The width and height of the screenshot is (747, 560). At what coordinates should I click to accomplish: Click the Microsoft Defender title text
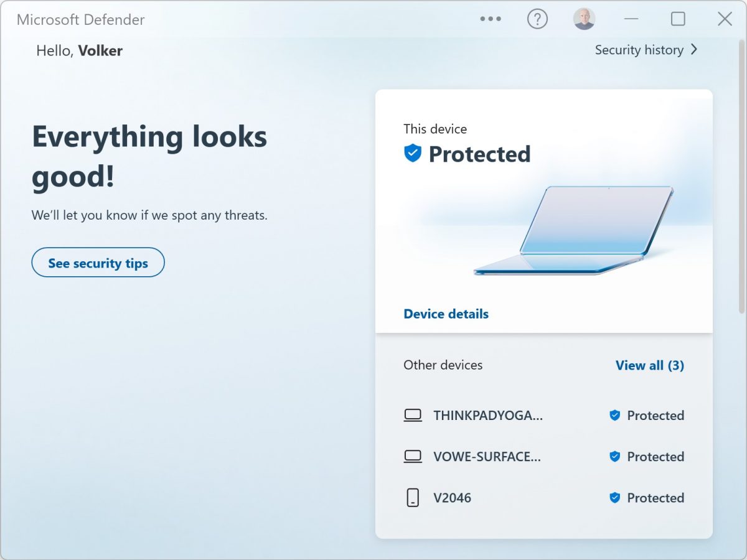point(82,19)
